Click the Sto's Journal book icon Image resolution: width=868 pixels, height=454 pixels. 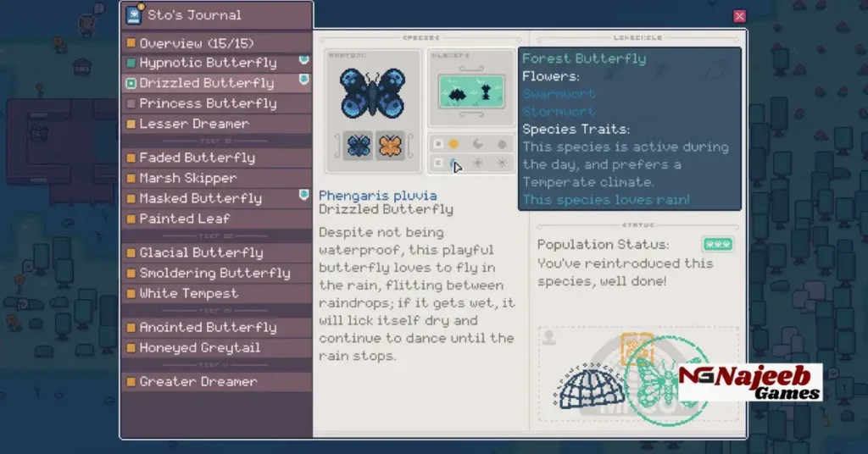[x=134, y=14]
